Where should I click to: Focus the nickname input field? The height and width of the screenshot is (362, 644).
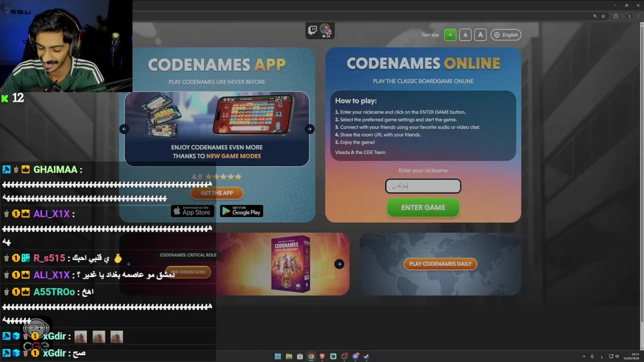(x=423, y=186)
